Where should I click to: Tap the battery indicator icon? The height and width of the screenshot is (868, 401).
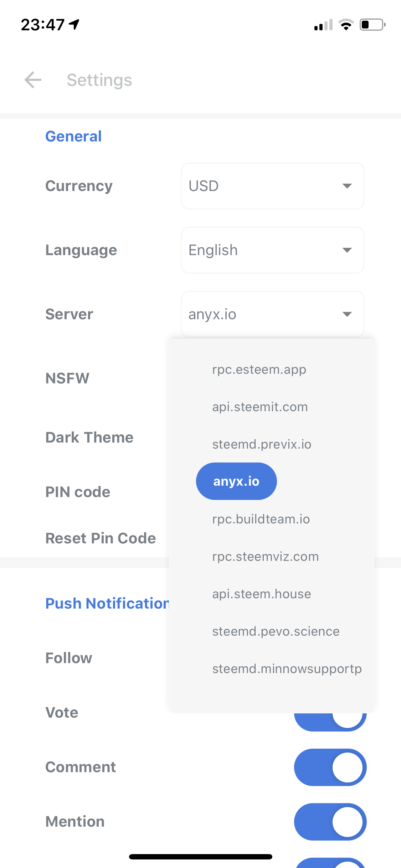click(x=372, y=25)
